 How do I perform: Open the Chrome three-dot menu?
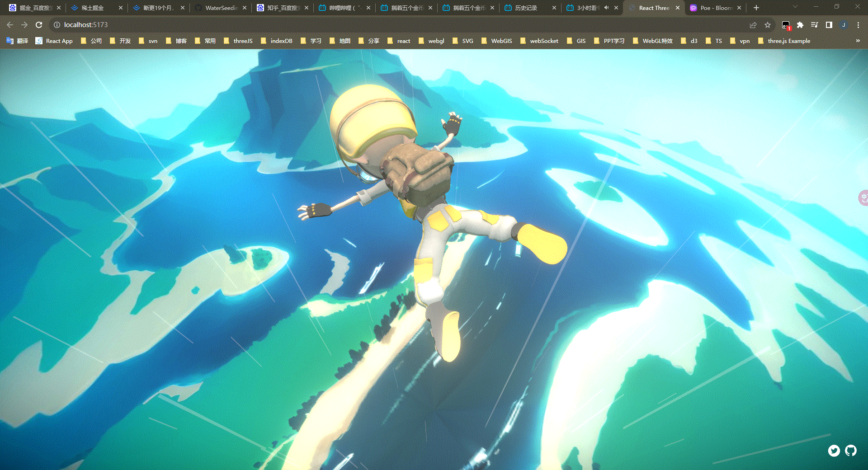[x=858, y=25]
